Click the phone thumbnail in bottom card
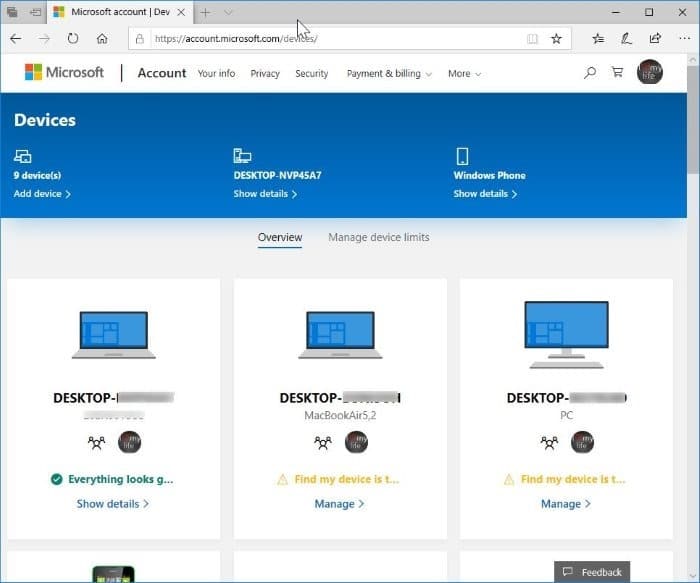This screenshot has height=583, width=700. tap(113, 574)
